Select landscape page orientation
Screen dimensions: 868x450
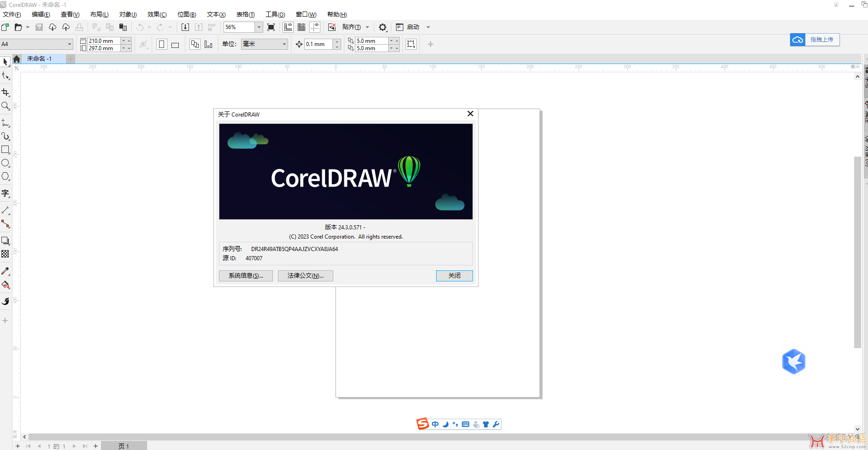point(175,45)
